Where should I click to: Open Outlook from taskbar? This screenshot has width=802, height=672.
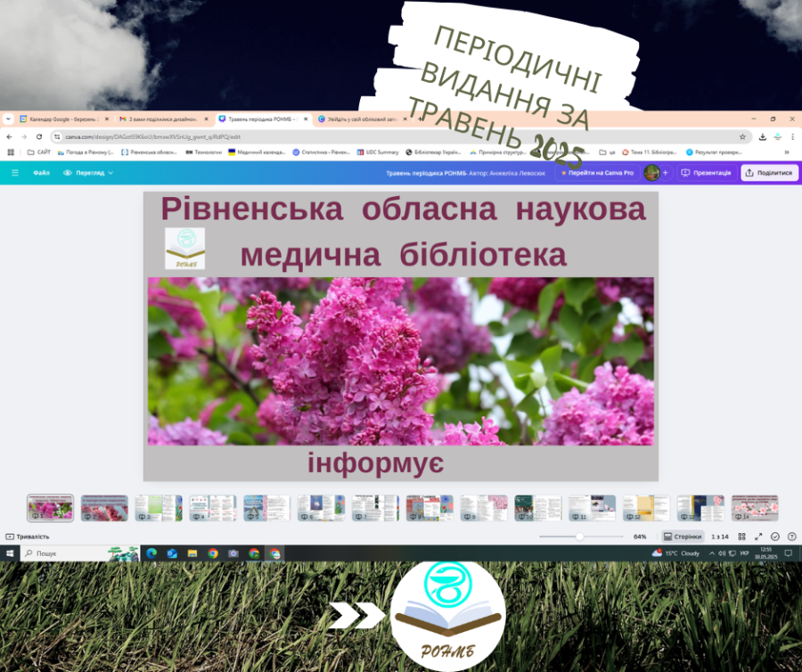172,553
